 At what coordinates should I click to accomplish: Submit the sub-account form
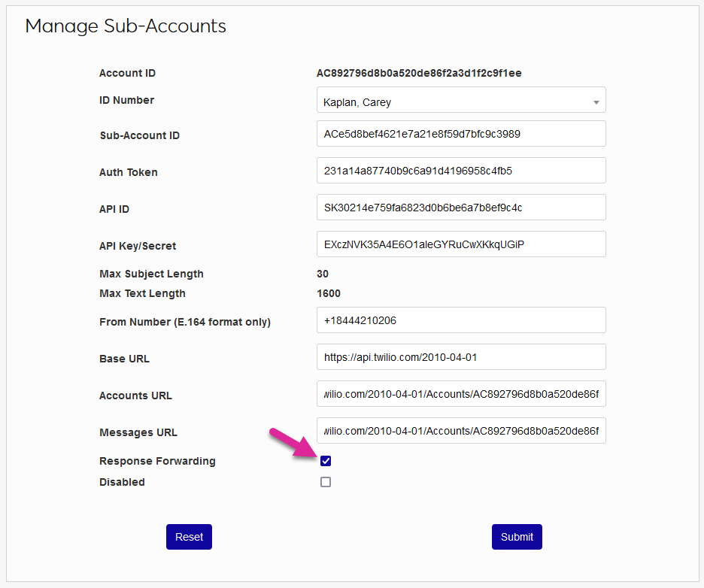point(517,537)
